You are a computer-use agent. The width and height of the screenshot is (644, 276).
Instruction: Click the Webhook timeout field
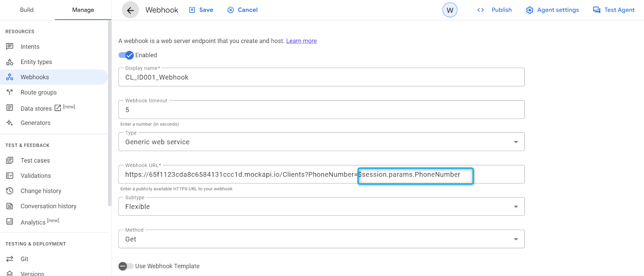321,110
